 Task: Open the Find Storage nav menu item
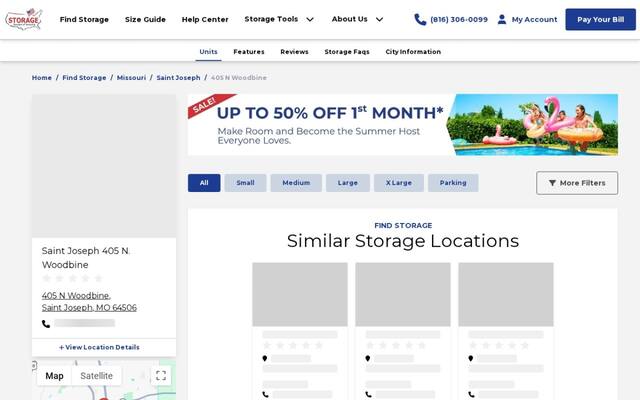(84, 19)
